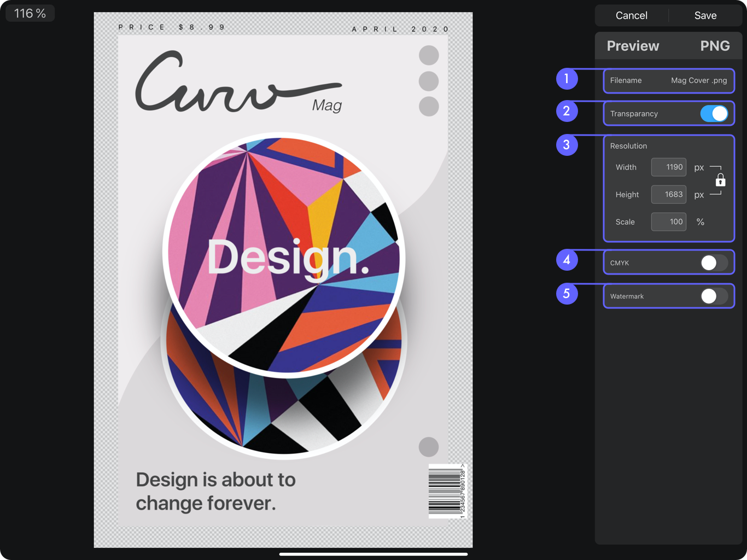
Task: Click the Width value 1190
Action: (x=668, y=167)
